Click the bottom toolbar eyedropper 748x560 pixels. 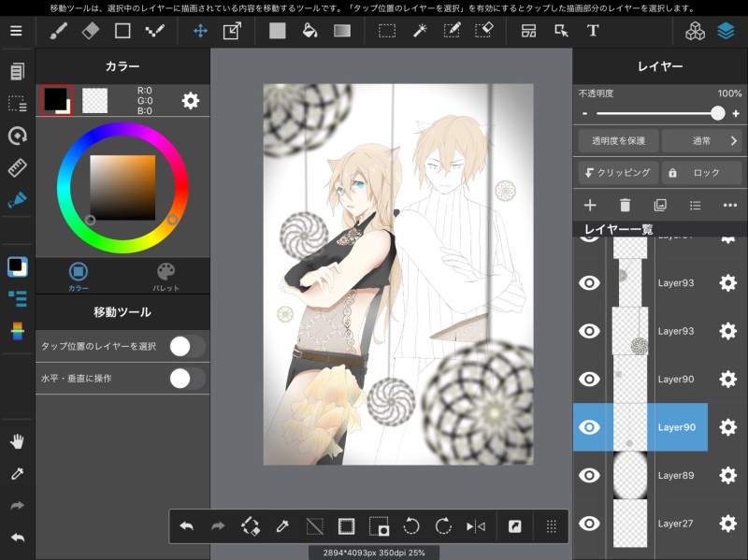click(x=282, y=526)
